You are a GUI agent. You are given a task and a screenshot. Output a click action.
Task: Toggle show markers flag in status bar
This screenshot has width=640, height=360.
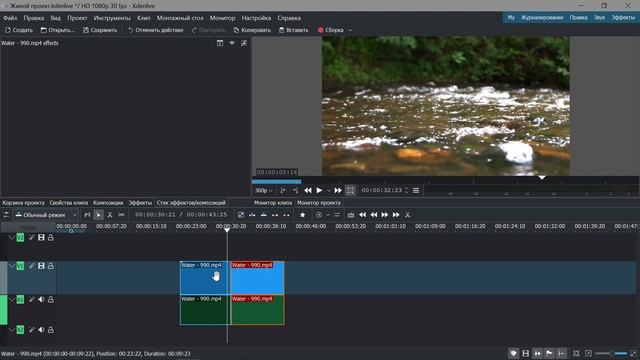550,353
